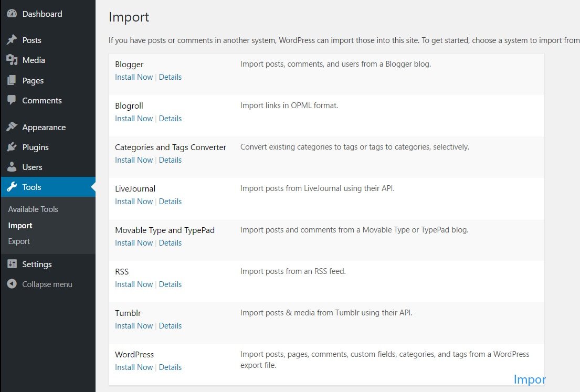Open Settings via the sliders icon
Viewport: 580px width, 392px height.
pos(13,264)
